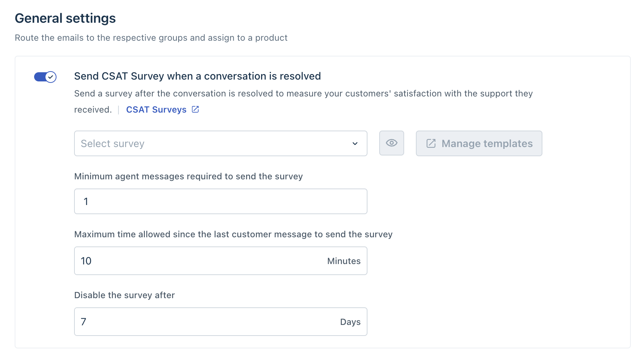Click the Disable the survey after label
Image resolution: width=644 pixels, height=355 pixels.
tap(124, 295)
